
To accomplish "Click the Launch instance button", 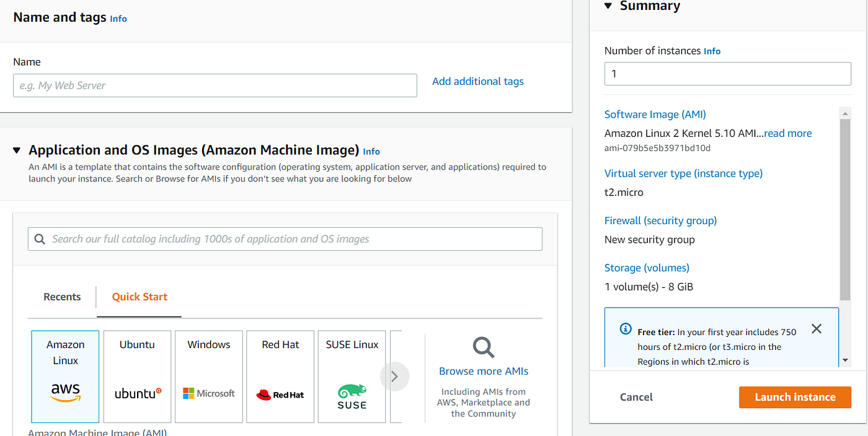I will [795, 397].
